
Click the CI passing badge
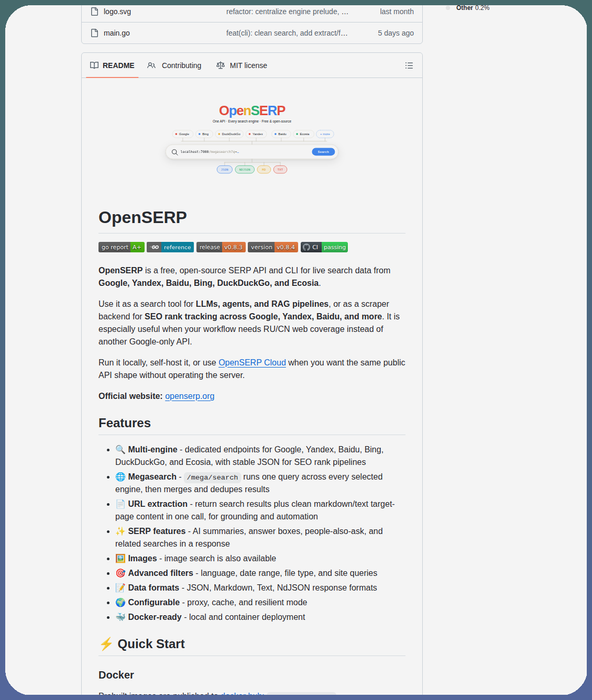pyautogui.click(x=324, y=247)
